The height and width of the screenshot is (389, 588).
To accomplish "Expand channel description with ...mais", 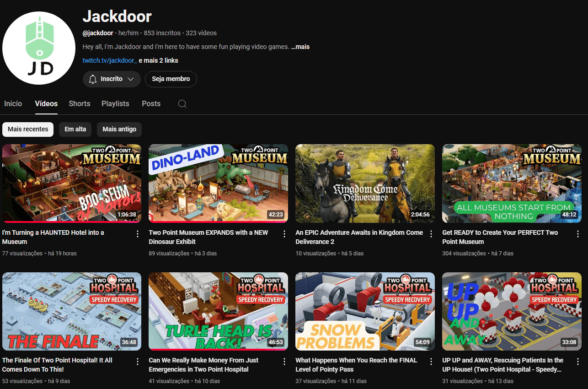I will tap(300, 47).
